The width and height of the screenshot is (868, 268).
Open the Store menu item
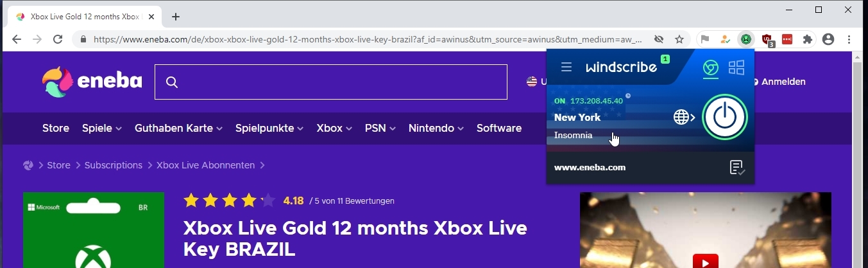[x=55, y=128]
